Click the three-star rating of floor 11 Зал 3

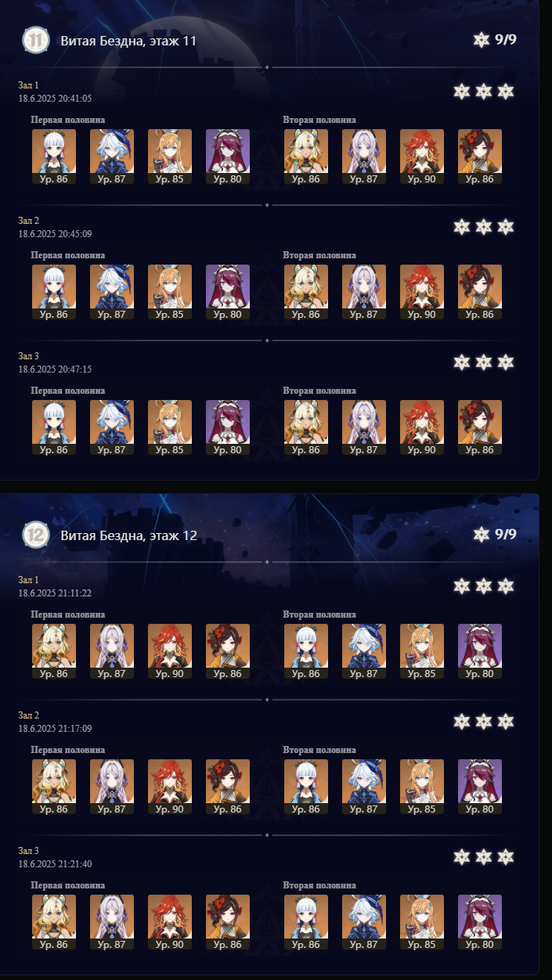tap(484, 362)
